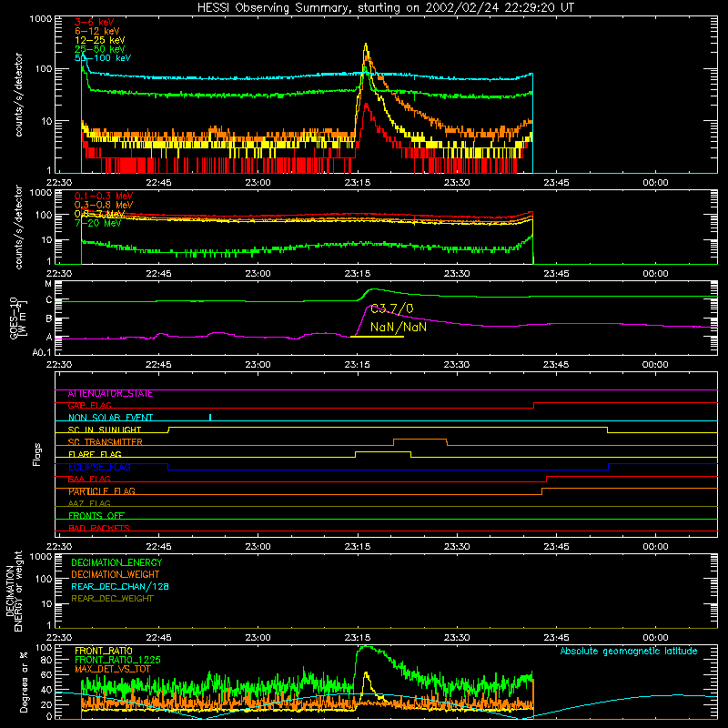Click the vertical Flags axis label

pyautogui.click(x=37, y=454)
